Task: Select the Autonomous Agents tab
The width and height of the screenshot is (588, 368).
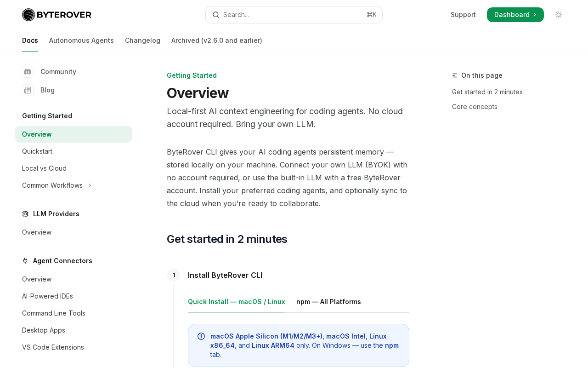Action: [81, 40]
